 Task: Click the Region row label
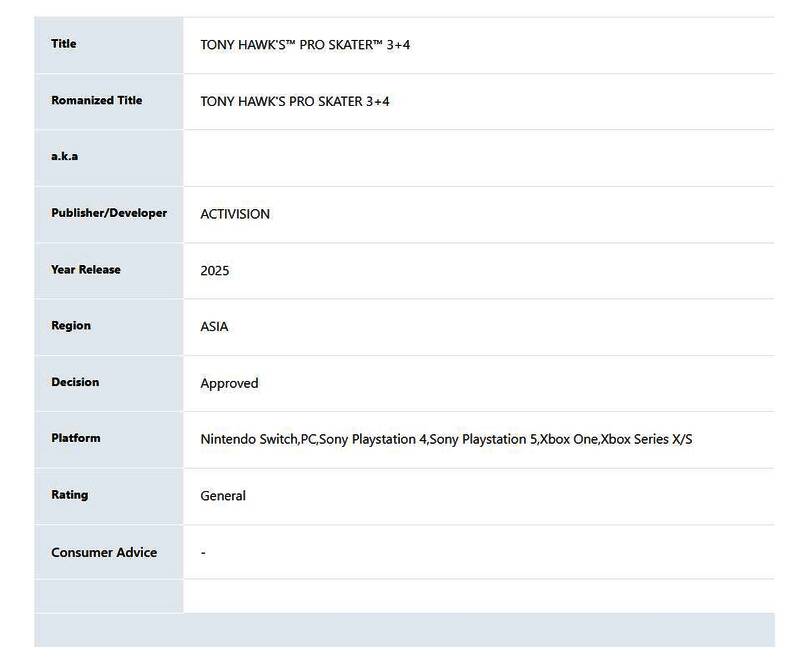pyautogui.click(x=71, y=326)
